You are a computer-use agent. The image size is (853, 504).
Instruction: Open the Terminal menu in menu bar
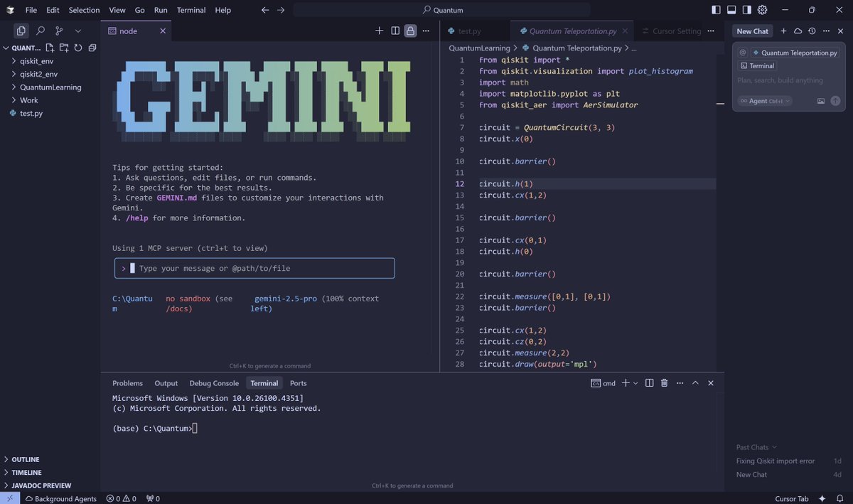point(191,10)
